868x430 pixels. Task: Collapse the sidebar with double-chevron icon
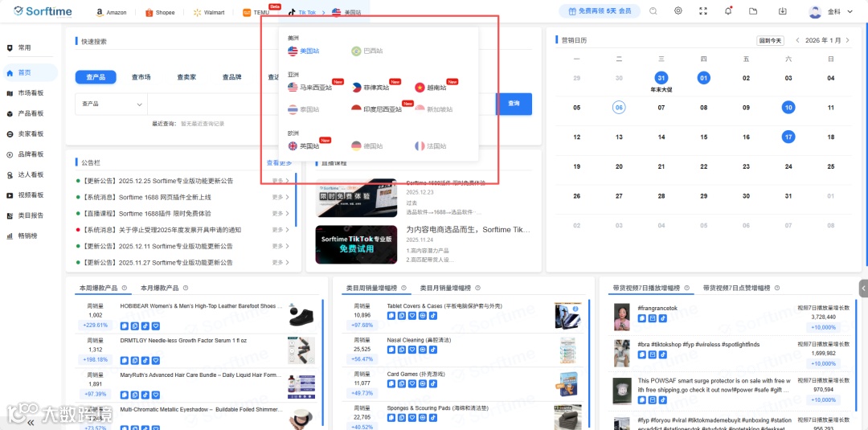pyautogui.click(x=31, y=422)
